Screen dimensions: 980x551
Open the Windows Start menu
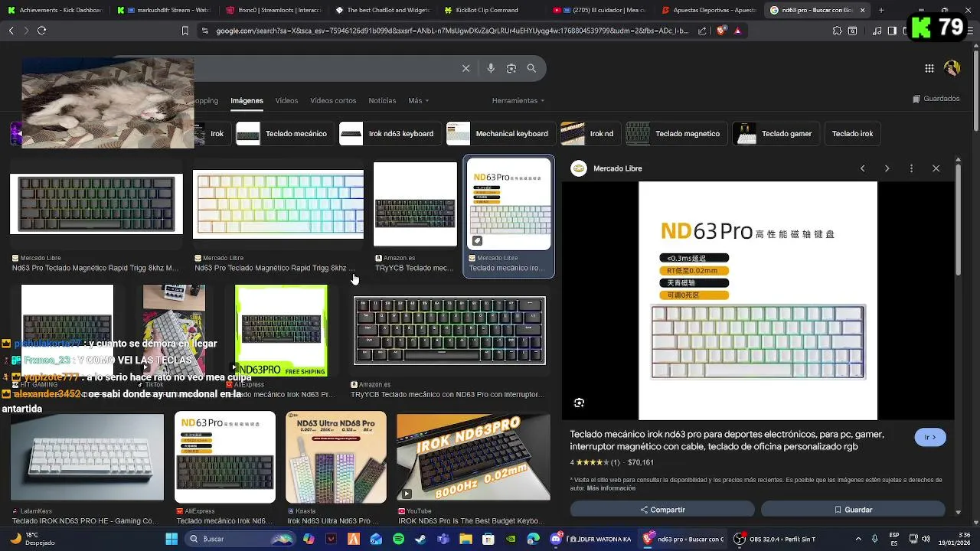tap(171, 539)
